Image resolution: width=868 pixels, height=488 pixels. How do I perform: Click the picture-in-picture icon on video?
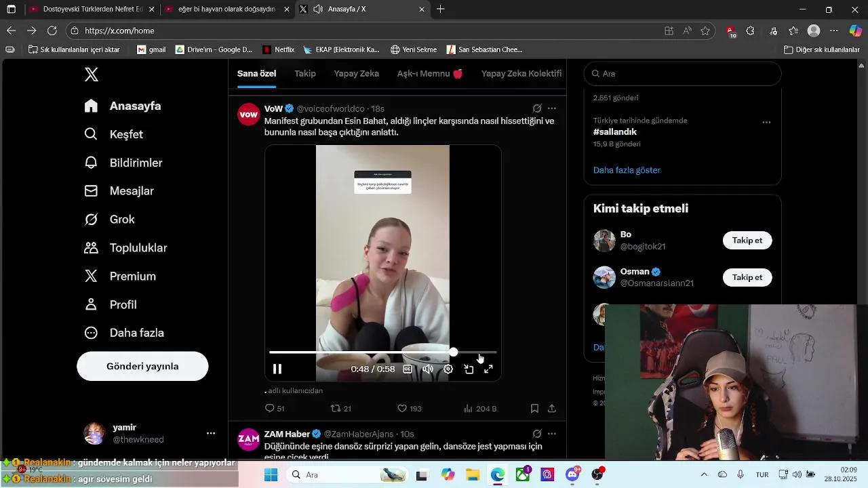469,369
